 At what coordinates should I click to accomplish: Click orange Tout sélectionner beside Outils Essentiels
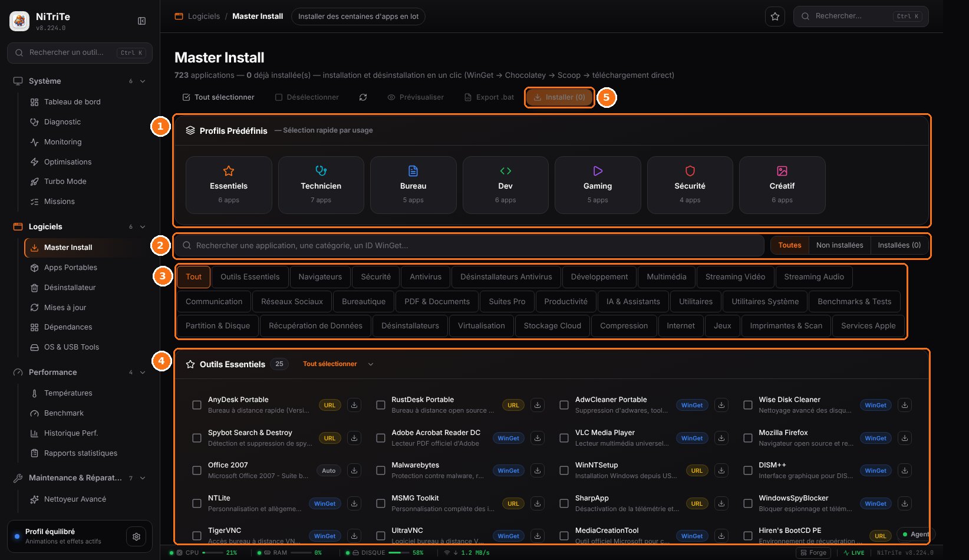click(x=330, y=364)
